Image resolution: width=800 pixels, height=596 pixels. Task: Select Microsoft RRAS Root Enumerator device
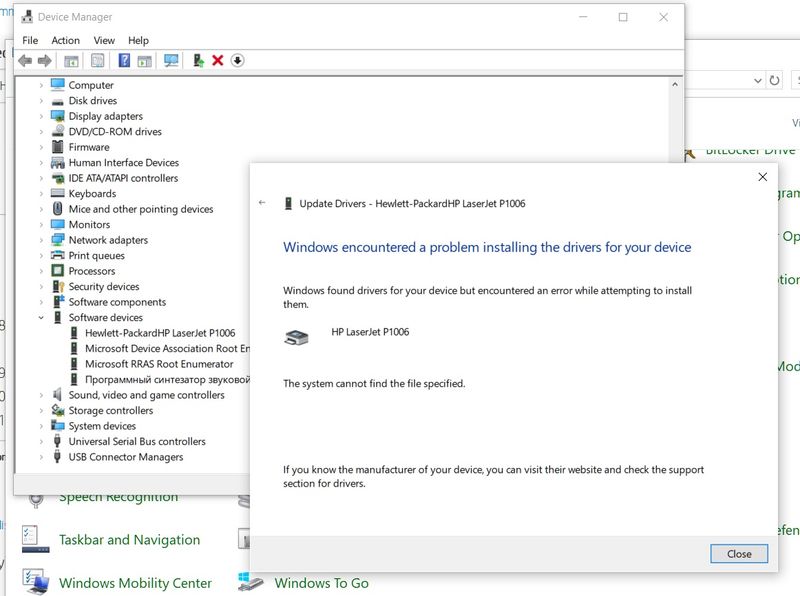tap(159, 364)
